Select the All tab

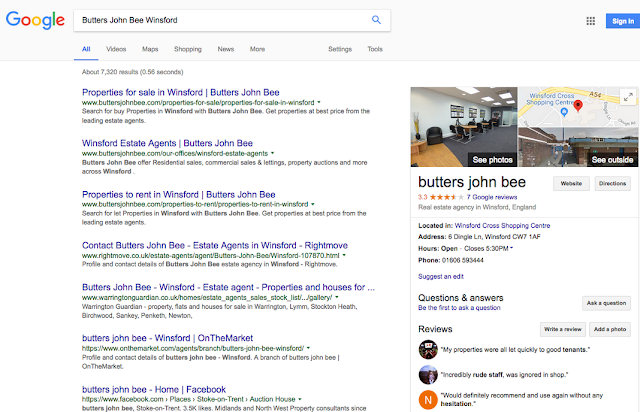pyautogui.click(x=86, y=49)
